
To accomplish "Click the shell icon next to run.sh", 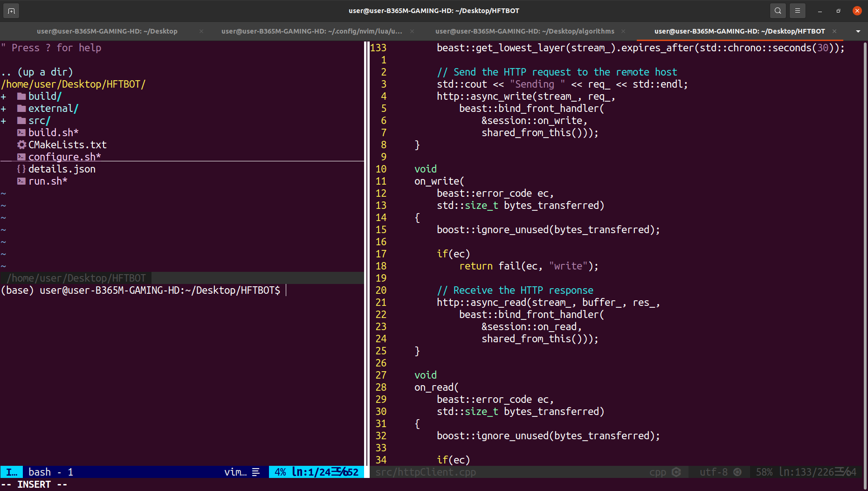I will [21, 181].
